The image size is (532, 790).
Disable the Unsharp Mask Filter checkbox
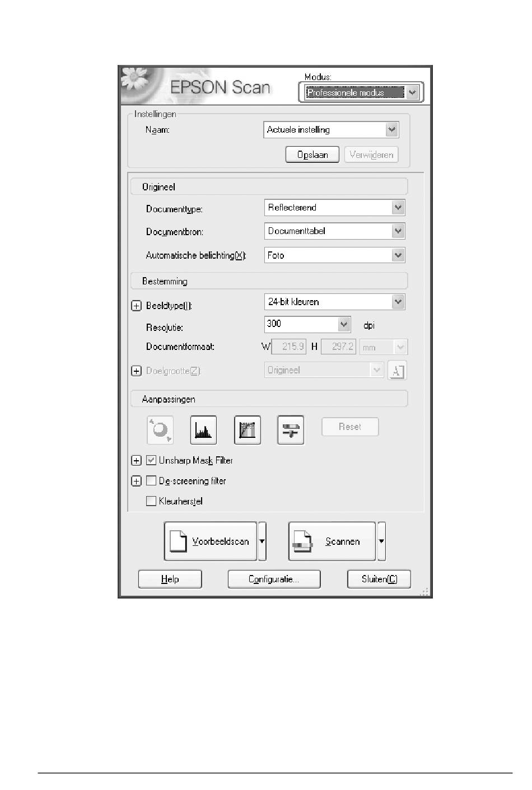tap(151, 460)
